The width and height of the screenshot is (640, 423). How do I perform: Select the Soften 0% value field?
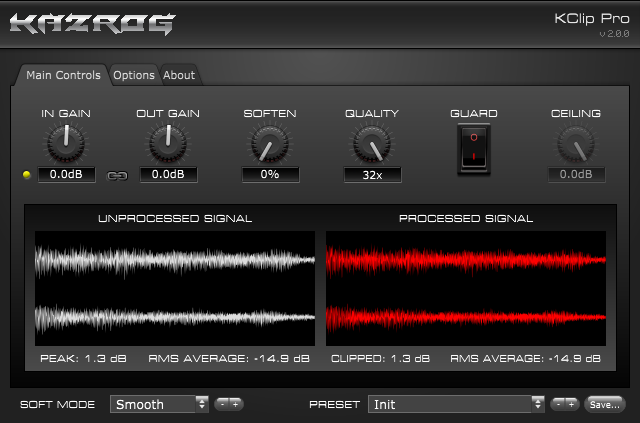271,174
